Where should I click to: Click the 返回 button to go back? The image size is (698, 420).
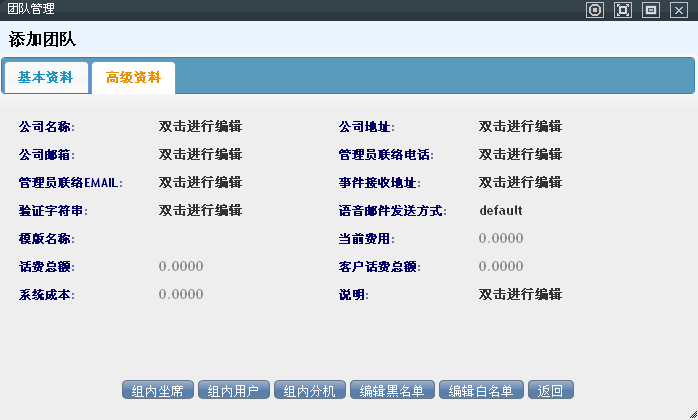pyautogui.click(x=551, y=391)
